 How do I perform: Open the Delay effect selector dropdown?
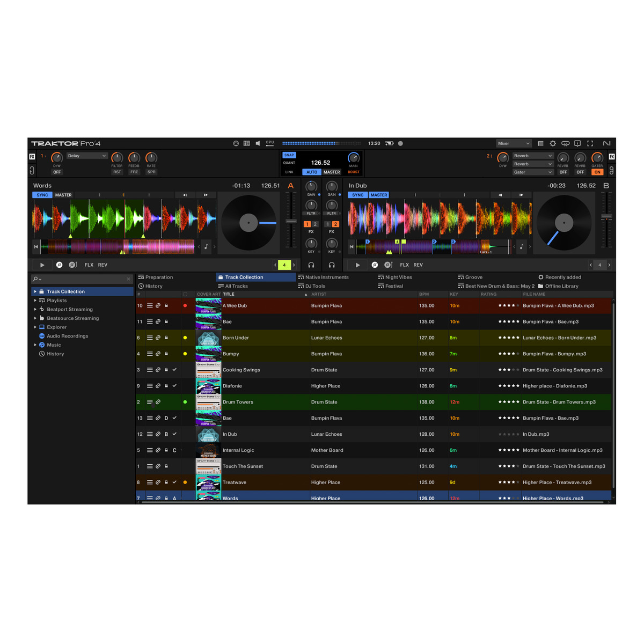point(87,156)
